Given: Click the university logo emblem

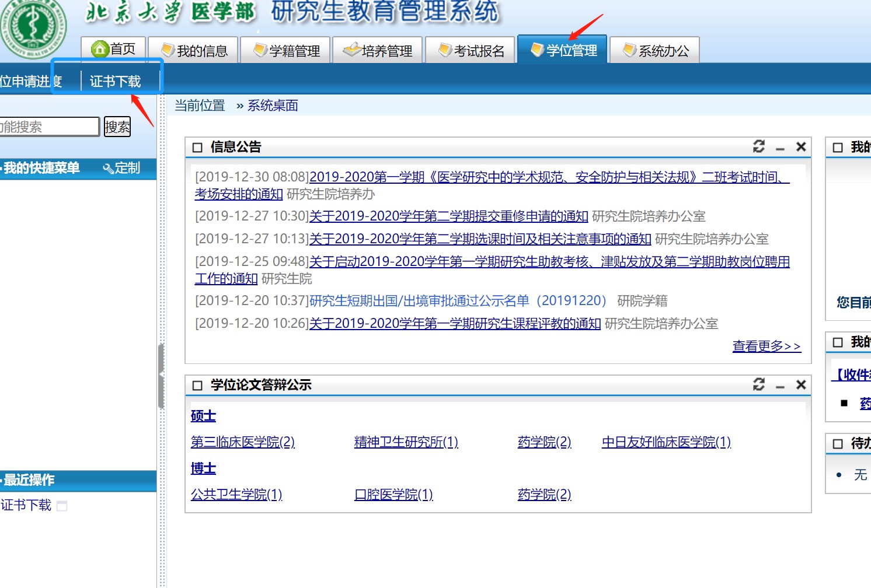Looking at the screenshot, I should click(x=33, y=27).
